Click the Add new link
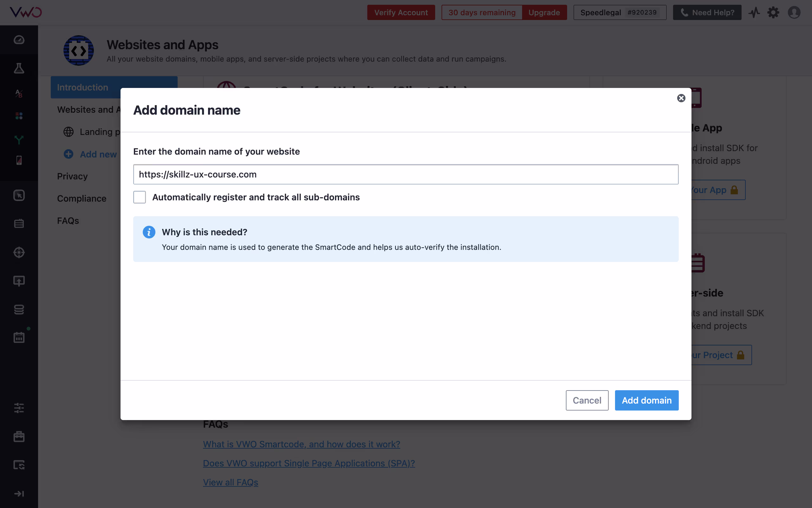This screenshot has width=812, height=508. click(98, 154)
